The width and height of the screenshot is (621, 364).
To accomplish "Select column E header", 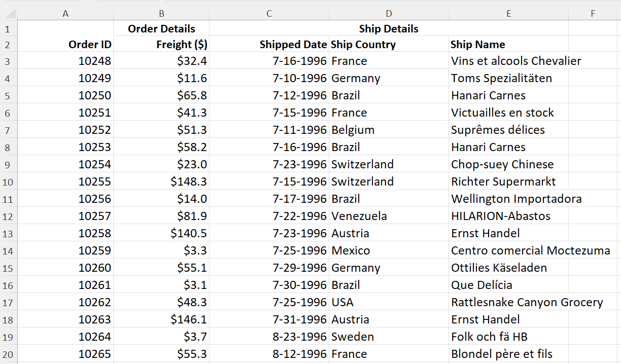I will point(508,14).
